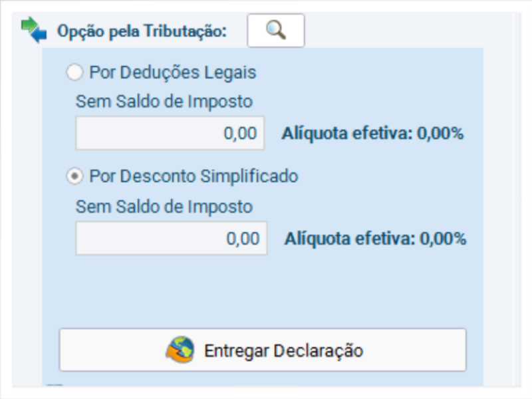
Task: Click Sem Saldo de Imposto under Desconto Simplificado
Action: (164, 206)
